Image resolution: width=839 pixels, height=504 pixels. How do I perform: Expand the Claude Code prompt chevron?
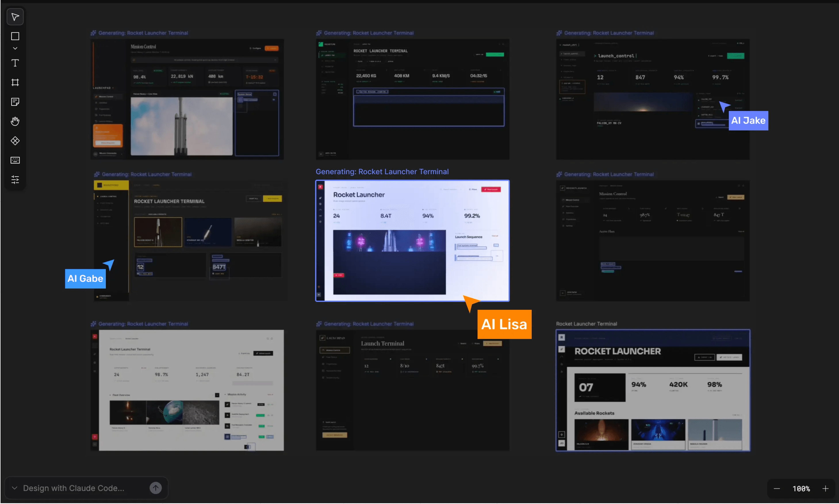pyautogui.click(x=14, y=488)
